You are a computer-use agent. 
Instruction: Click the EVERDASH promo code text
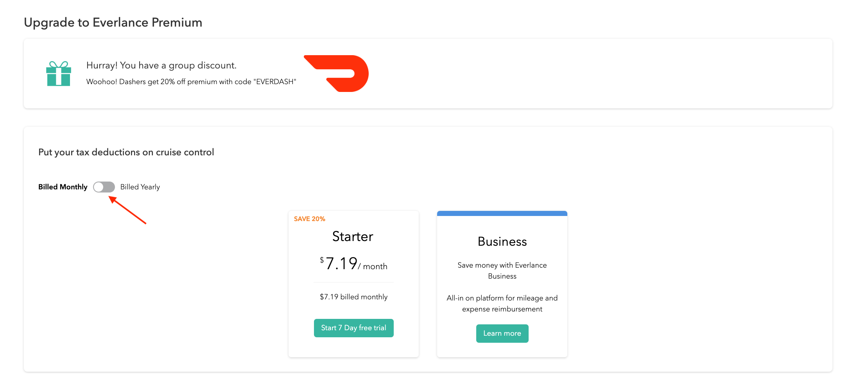(x=275, y=82)
